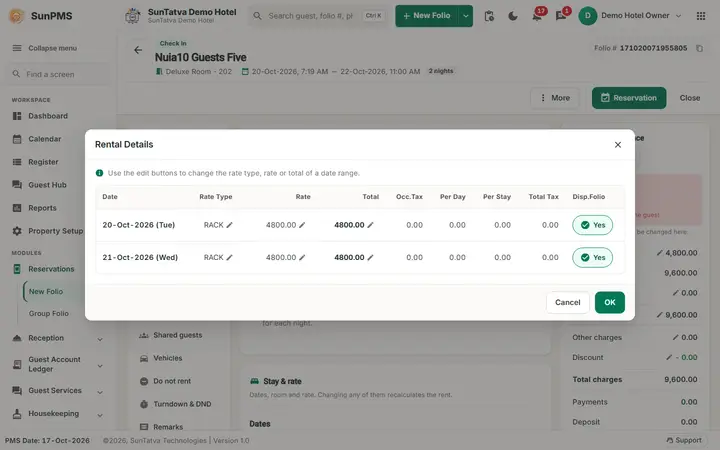
Task: Click the SunPMS logo
Action: tap(40, 16)
